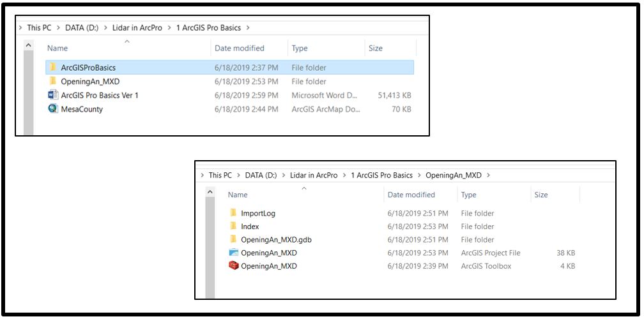
Task: Select OpeningAn_MXD name in the ArcGIS Toolbox row
Action: coord(268,266)
